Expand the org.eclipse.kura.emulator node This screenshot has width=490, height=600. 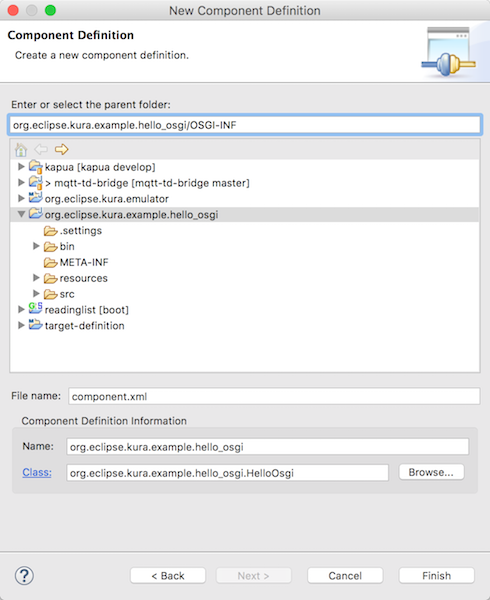tap(21, 198)
